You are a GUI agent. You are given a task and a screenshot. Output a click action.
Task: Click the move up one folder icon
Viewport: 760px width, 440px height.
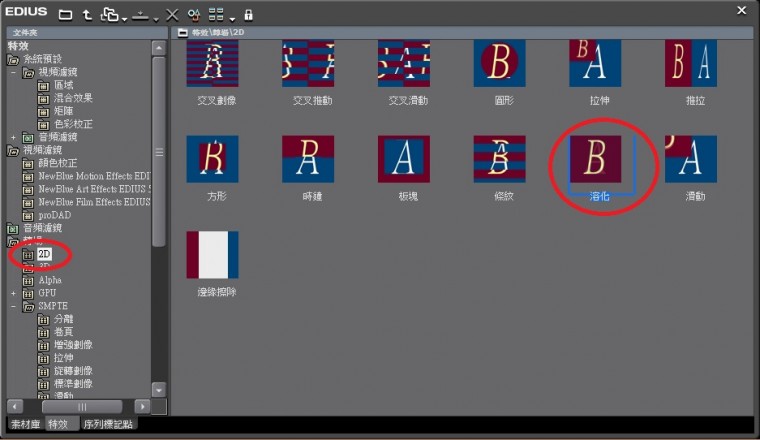tap(87, 14)
